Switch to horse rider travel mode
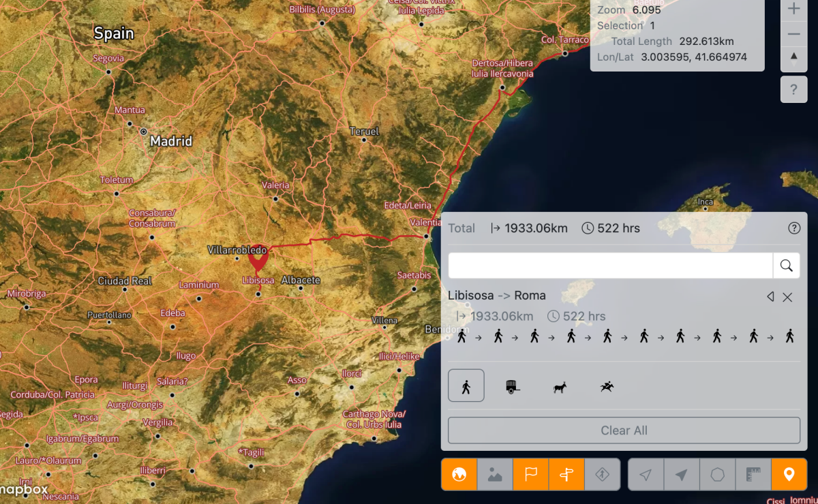Viewport: 818px width, 504px height. click(x=607, y=387)
